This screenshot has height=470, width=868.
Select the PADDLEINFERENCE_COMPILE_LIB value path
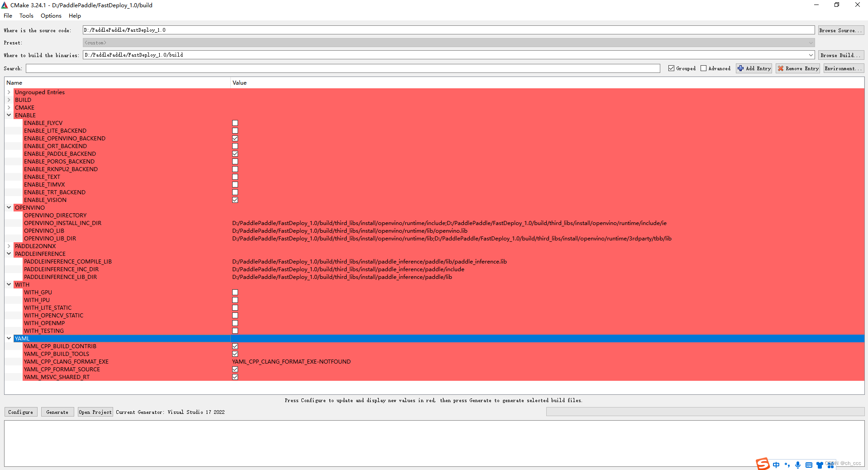pos(369,262)
